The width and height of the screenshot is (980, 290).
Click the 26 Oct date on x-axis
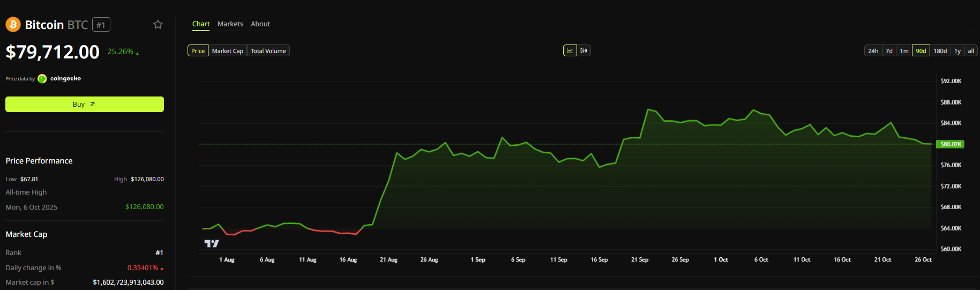[x=923, y=259]
